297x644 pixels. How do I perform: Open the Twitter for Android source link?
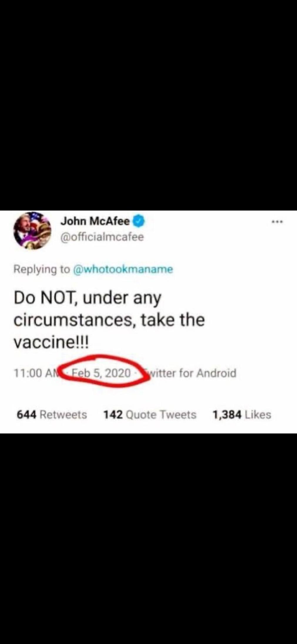point(192,373)
